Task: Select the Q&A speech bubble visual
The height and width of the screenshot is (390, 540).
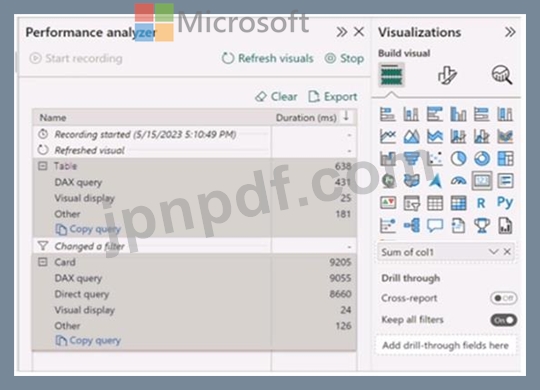Action: click(x=435, y=226)
